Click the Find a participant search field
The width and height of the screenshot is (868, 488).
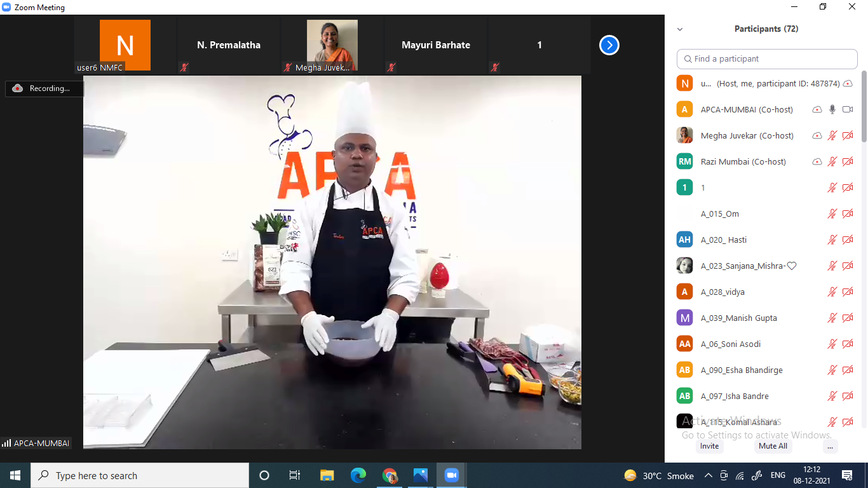pos(767,58)
